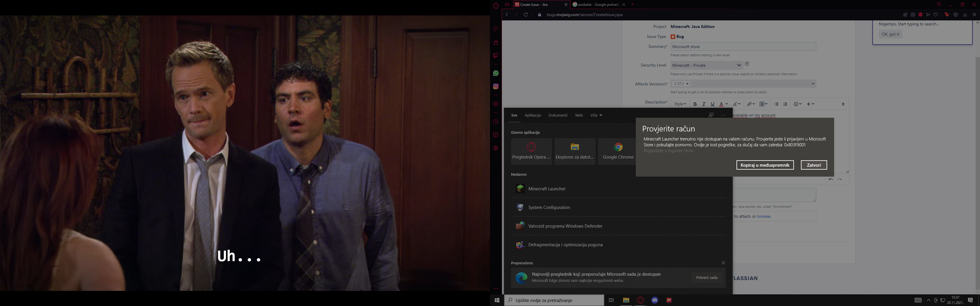Insert a numbered list in Description

point(785,104)
